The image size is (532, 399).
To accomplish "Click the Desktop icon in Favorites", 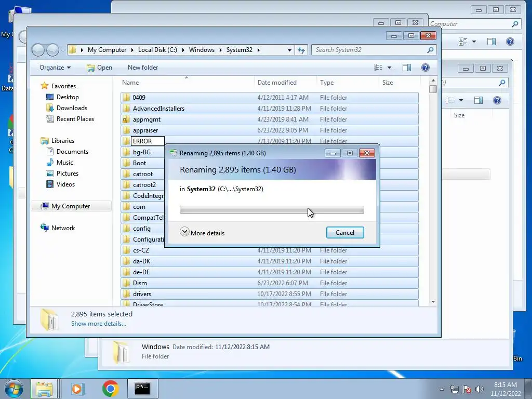I will coord(50,97).
